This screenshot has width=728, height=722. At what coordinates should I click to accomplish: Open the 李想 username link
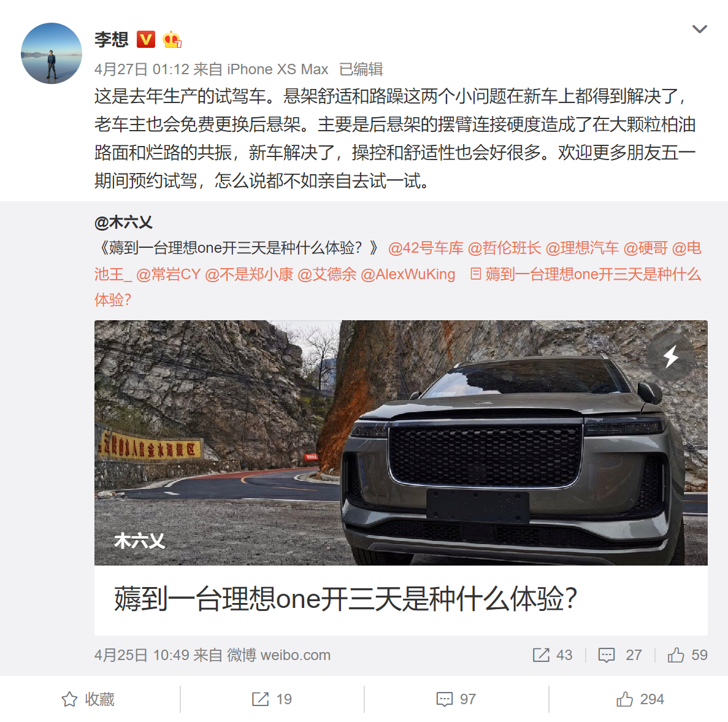point(112,39)
